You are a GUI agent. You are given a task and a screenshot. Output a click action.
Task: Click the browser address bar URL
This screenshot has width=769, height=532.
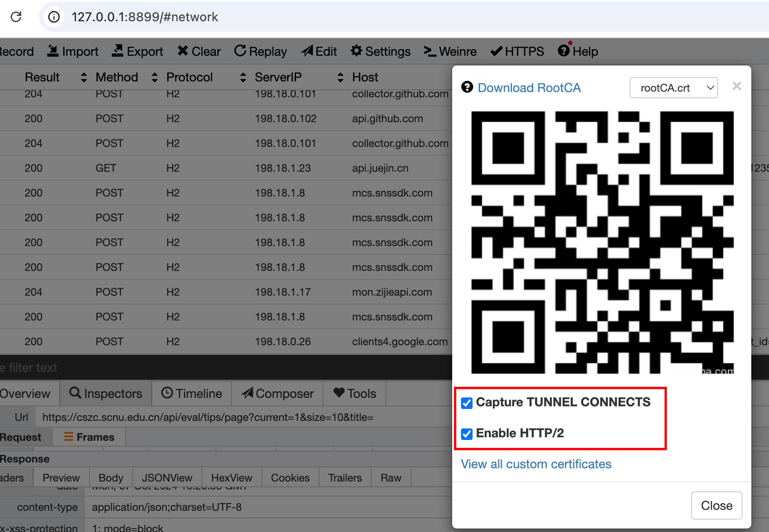[145, 17]
